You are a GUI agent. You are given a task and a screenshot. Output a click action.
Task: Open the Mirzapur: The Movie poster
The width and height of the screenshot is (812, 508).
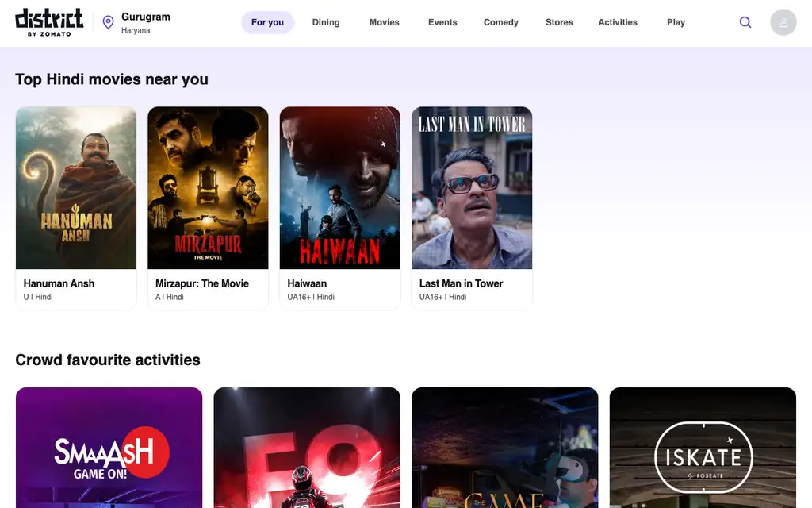pos(208,187)
